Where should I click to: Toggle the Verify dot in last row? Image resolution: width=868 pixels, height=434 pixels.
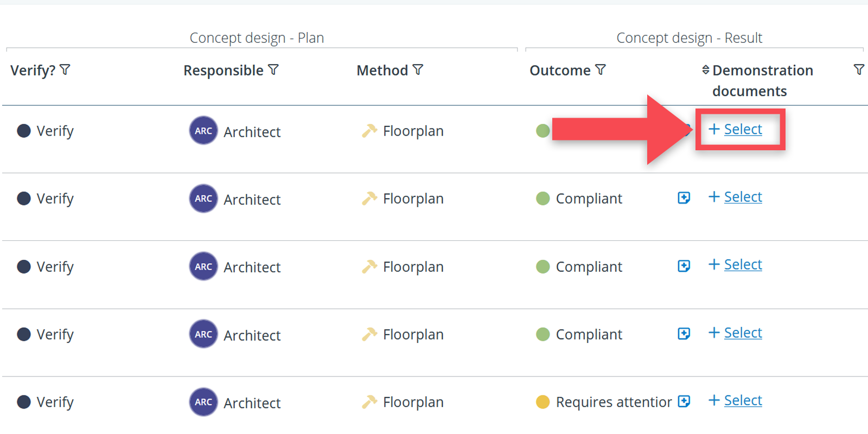[x=24, y=402]
